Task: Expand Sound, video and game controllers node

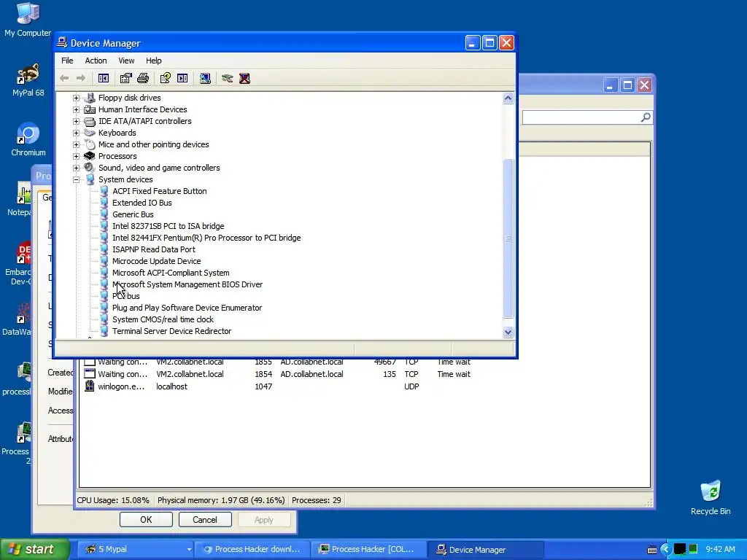Action: [x=76, y=168]
